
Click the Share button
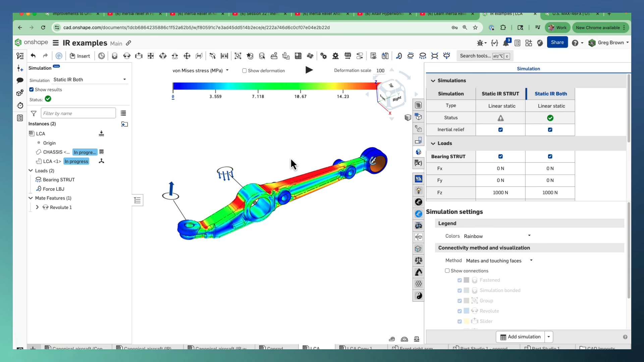click(557, 42)
